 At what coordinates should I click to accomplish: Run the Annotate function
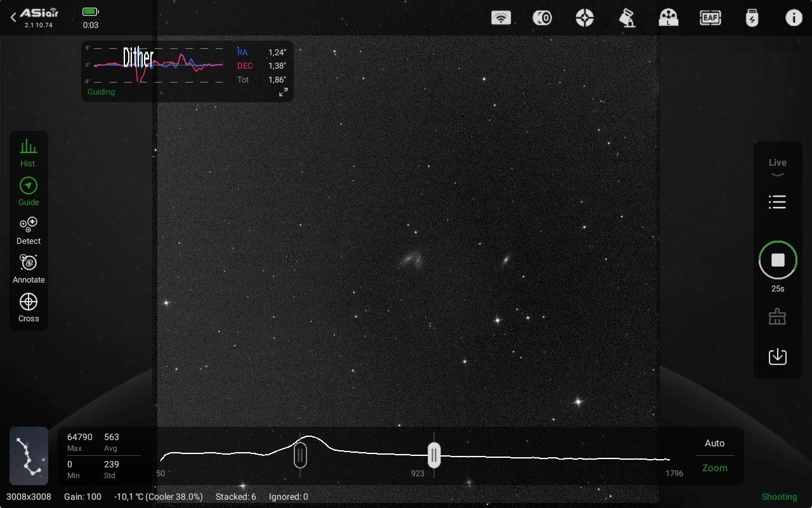(x=29, y=268)
